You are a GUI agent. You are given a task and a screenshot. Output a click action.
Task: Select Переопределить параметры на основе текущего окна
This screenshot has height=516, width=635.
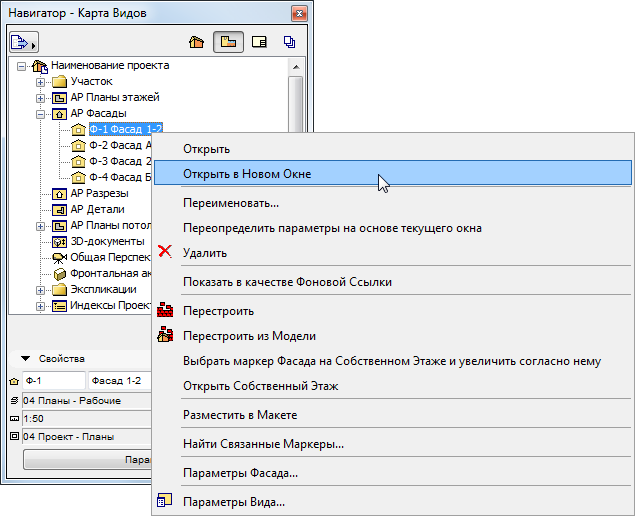pyautogui.click(x=393, y=228)
